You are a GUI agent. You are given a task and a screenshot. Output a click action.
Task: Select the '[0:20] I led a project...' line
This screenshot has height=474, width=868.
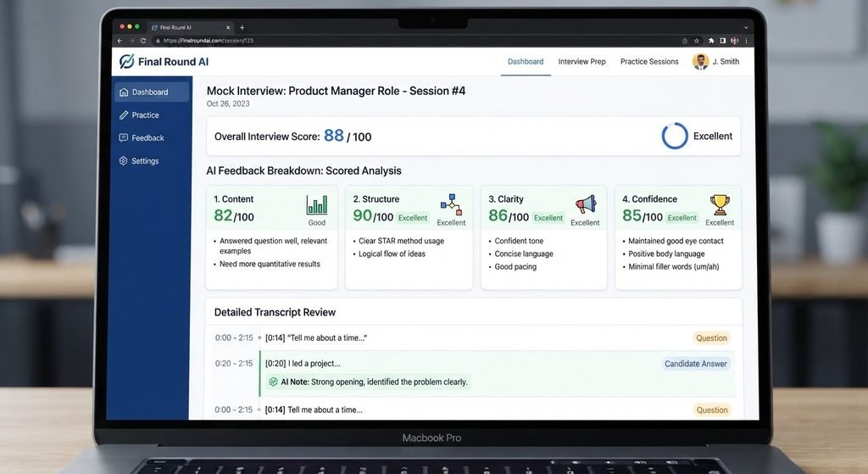(x=303, y=364)
